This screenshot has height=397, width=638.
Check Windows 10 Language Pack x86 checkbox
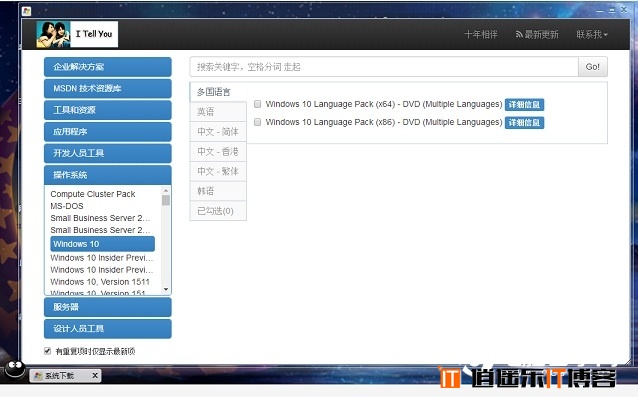[258, 122]
